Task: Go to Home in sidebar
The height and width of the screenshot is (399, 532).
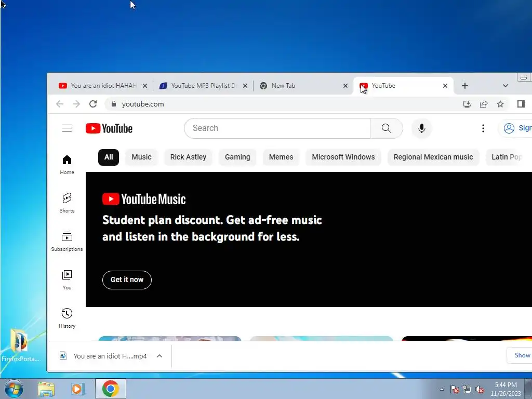Action: (67, 165)
